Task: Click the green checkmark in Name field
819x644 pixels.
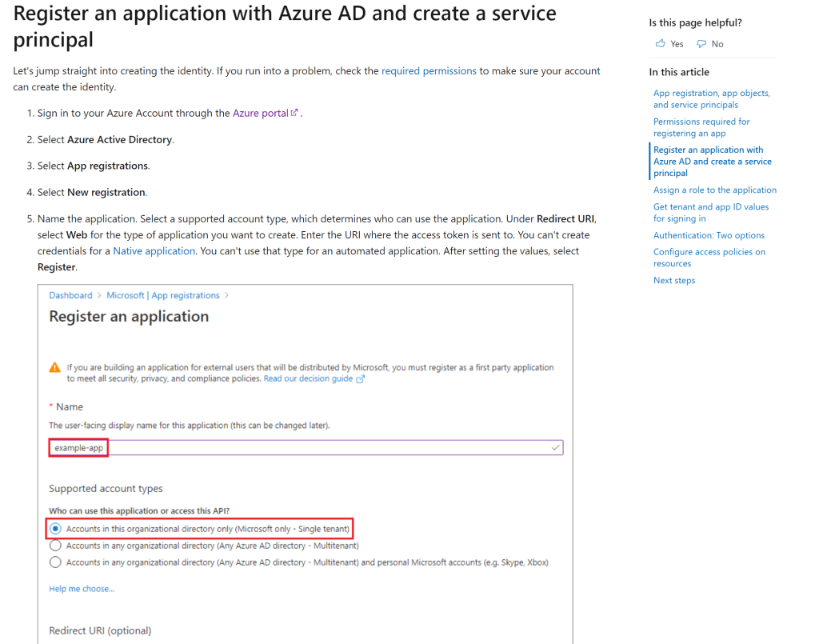Action: (555, 448)
